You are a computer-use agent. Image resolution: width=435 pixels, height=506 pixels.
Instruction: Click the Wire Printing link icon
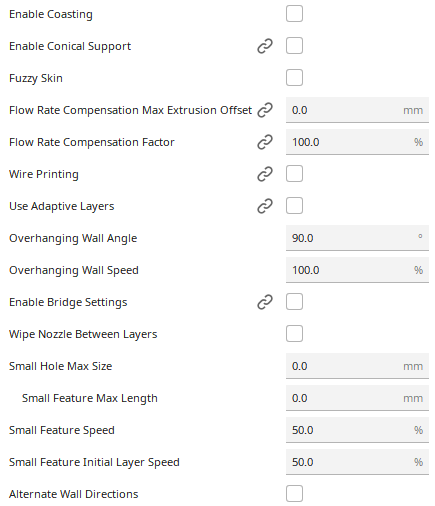pyautogui.click(x=265, y=174)
